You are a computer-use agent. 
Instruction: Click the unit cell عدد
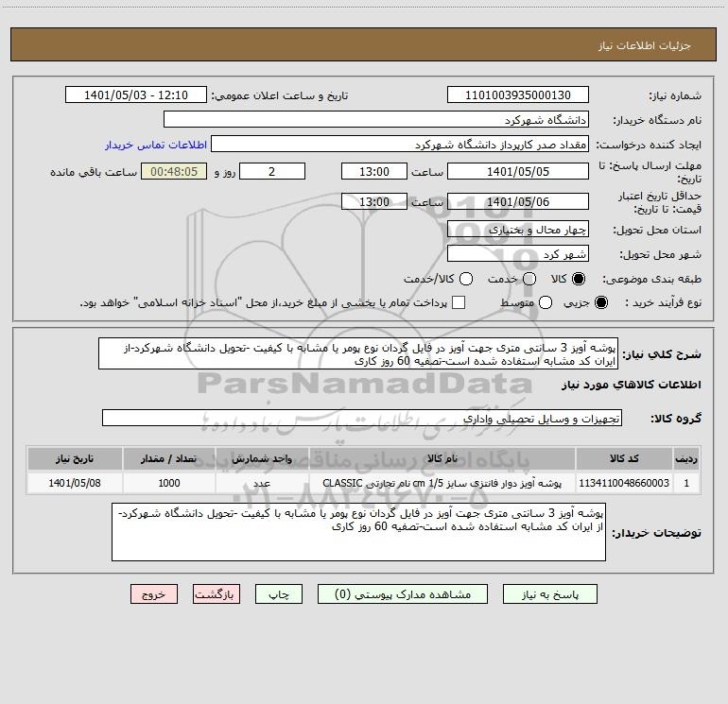coord(262,483)
